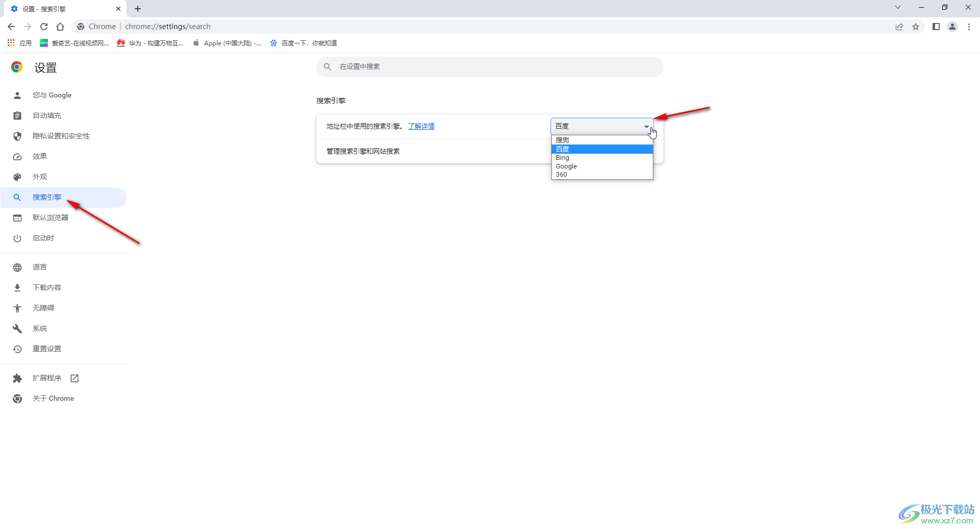Open the 启动时 settings section
Image resolution: width=980 pixels, height=529 pixels.
tap(63, 238)
